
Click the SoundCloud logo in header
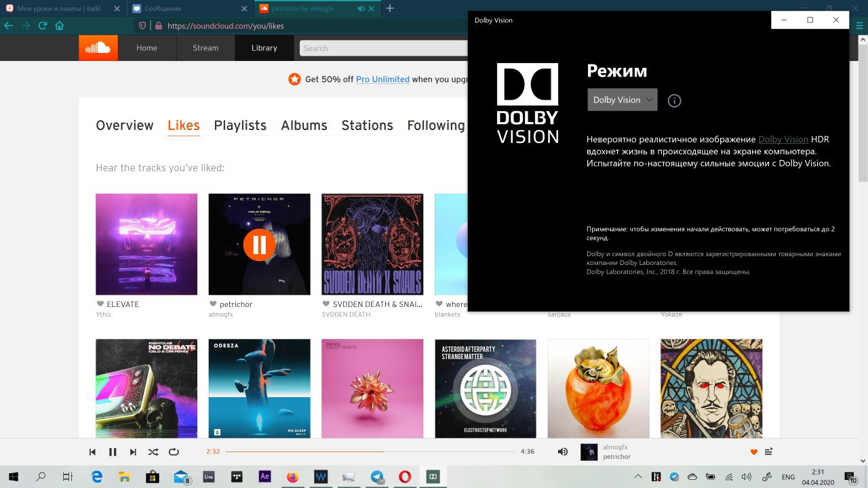[98, 48]
